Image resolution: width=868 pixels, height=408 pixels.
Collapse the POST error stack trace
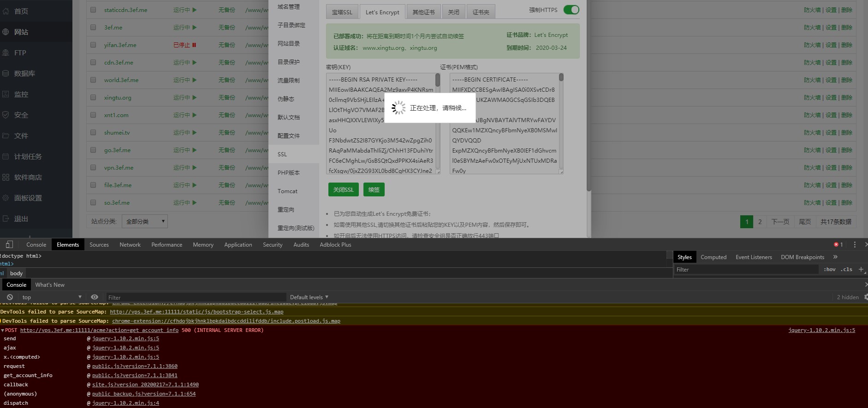coord(2,330)
